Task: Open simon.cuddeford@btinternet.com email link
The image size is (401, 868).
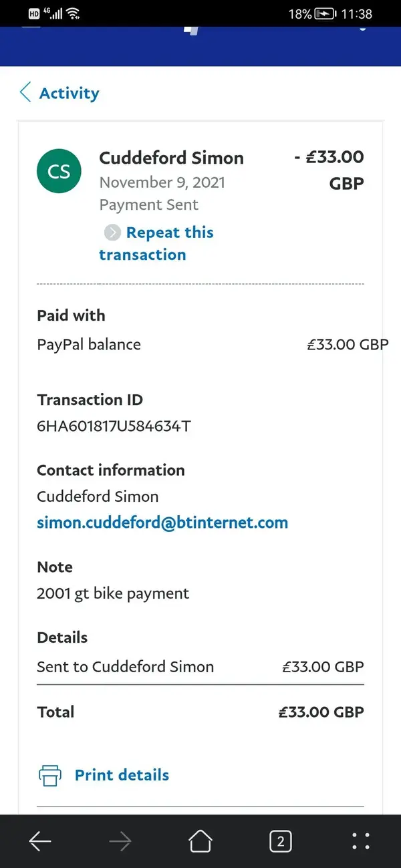Action: click(x=162, y=523)
